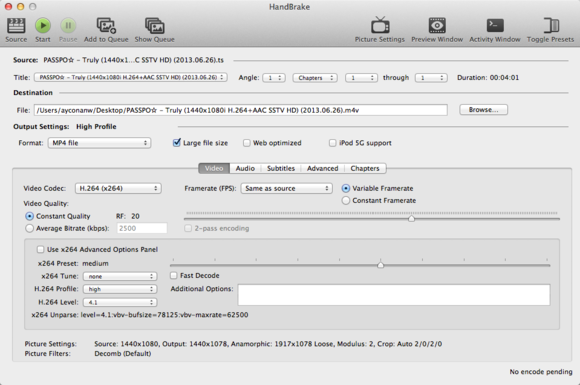Open the Format MP4 file dropdown
Viewport: 580px width, 385px height.
pyautogui.click(x=100, y=143)
